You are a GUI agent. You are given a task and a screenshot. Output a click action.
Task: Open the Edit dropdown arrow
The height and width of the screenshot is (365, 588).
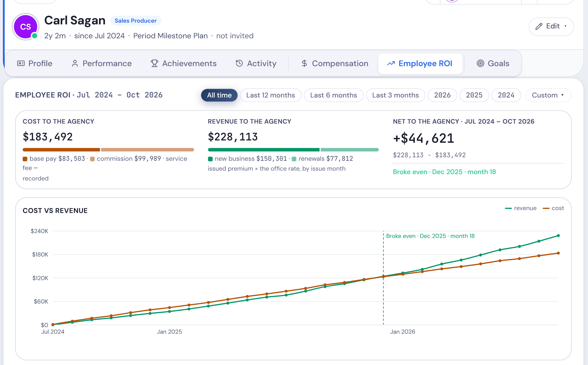point(566,26)
